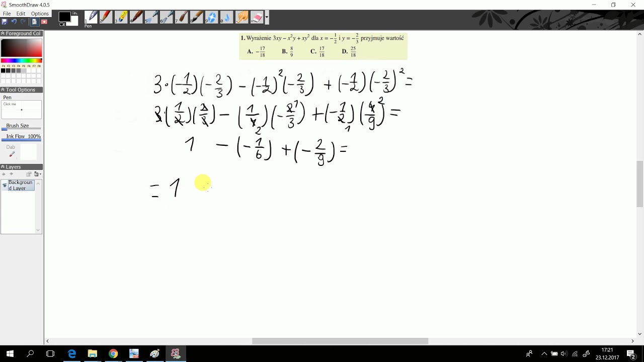Pick a color from the gradient field

[x=21, y=48]
